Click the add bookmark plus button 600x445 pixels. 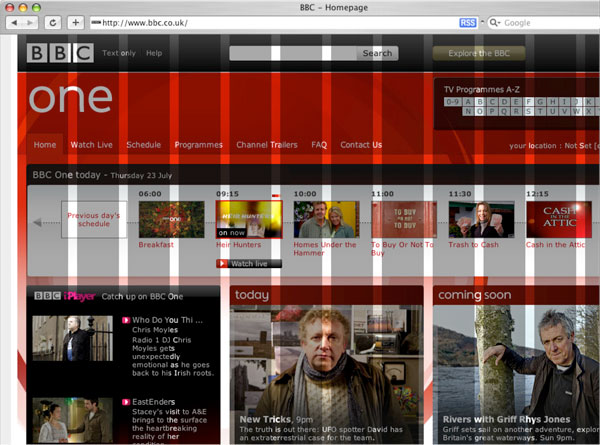[x=75, y=22]
